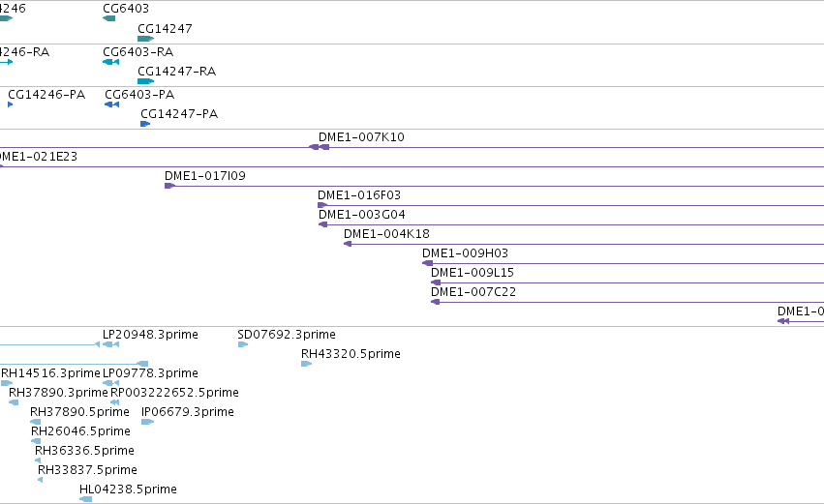This screenshot has width=824, height=504.
Task: Click the RH26046.5prime label
Action: [x=81, y=431]
